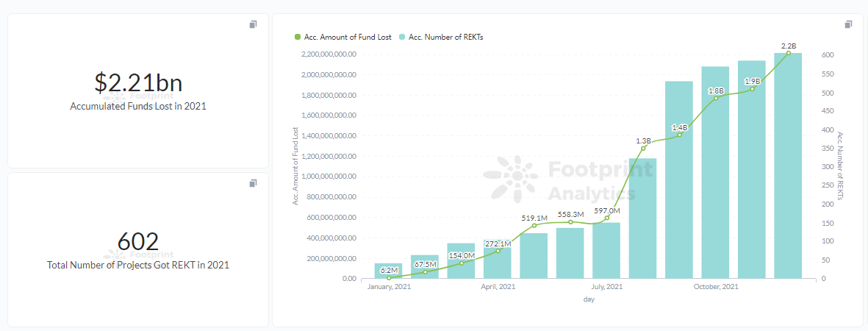The width and height of the screenshot is (868, 331).
Task: Click the 1.8B data point label
Action: pos(717,90)
